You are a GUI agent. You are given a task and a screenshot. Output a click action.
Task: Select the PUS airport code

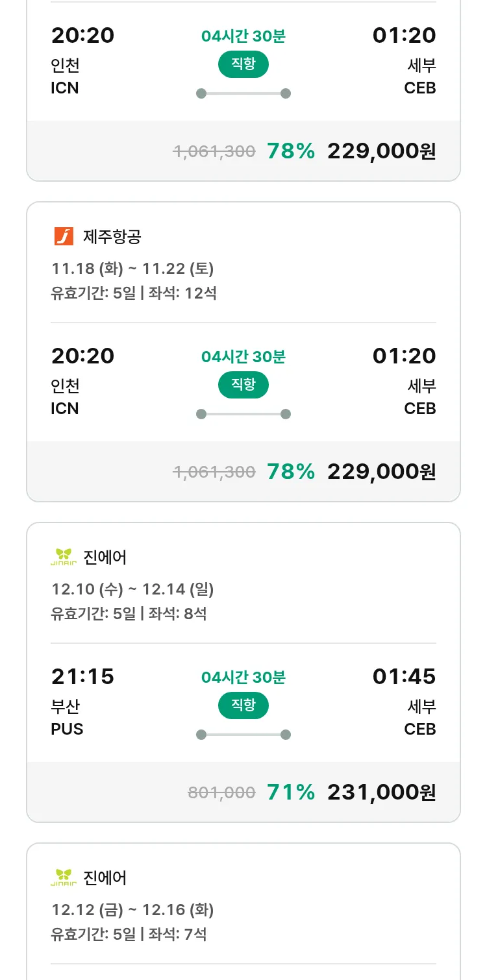67,729
